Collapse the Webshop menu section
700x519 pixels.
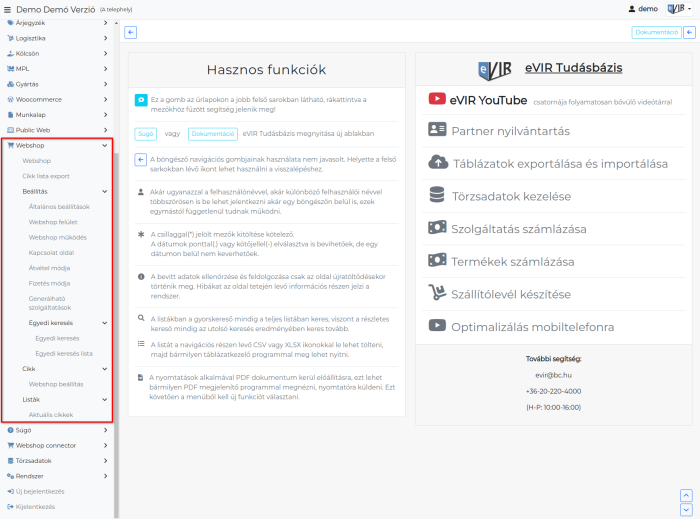(105, 145)
